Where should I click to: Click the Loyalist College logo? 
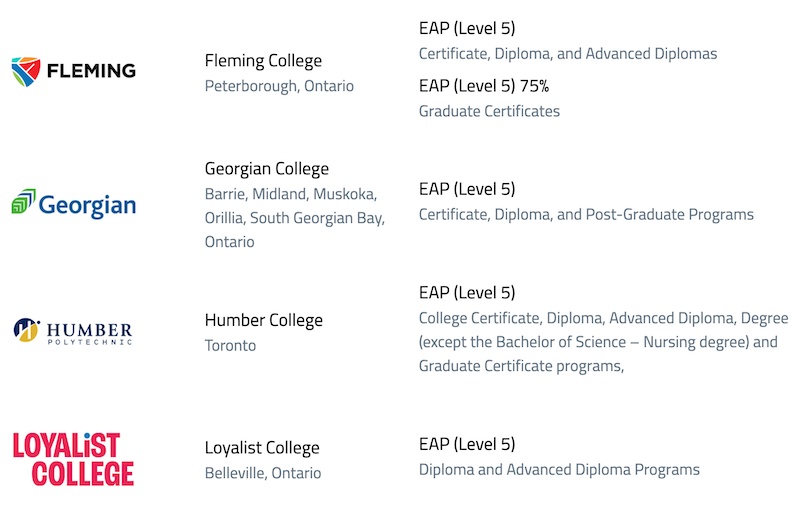click(x=73, y=459)
